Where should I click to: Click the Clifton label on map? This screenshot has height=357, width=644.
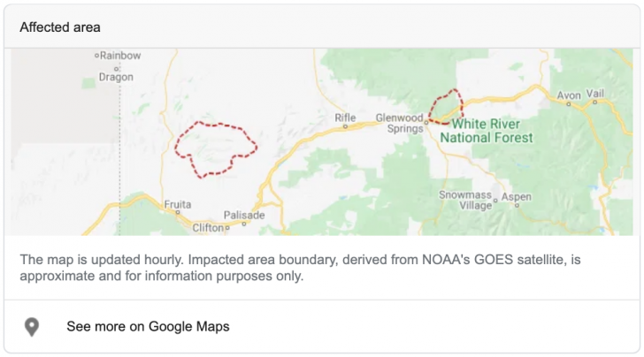click(x=209, y=228)
